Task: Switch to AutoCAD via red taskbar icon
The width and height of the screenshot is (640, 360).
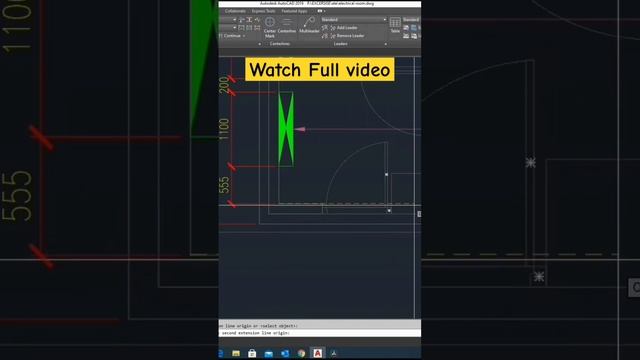Action: click(x=318, y=353)
